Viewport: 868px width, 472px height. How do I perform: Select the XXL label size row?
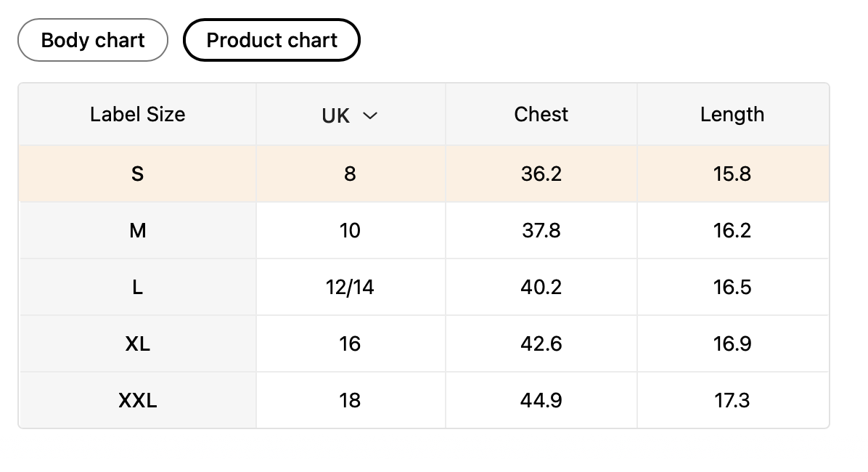[x=137, y=400]
